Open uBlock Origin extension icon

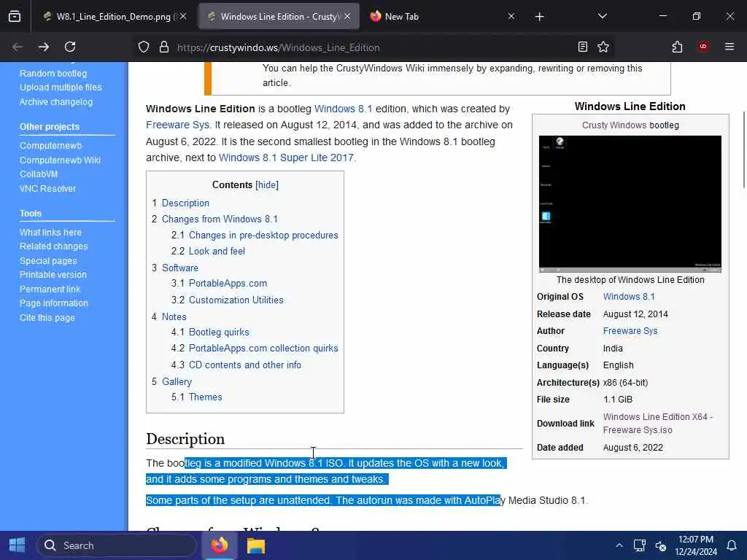pyautogui.click(x=703, y=47)
